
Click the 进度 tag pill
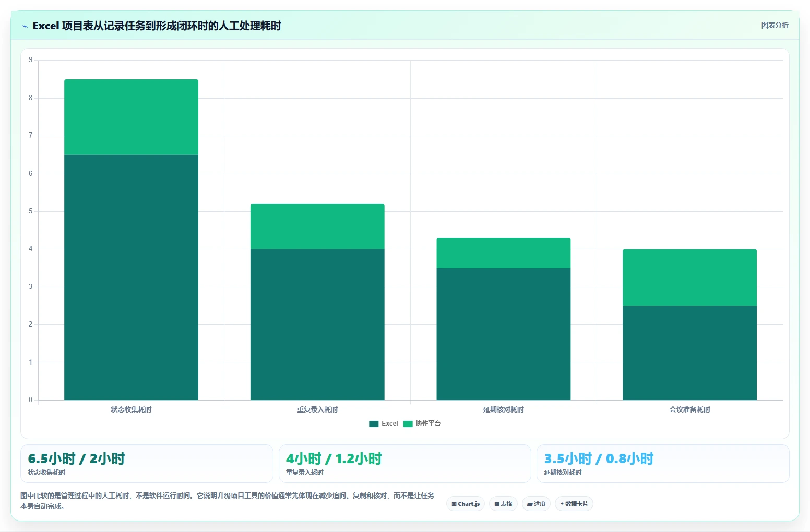(x=536, y=504)
